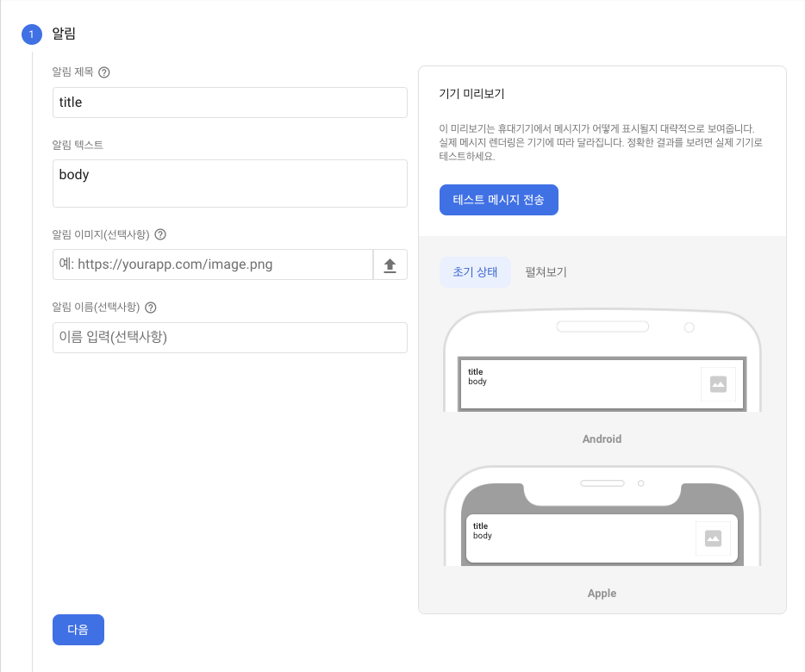Click help icon next to 알림 이름(선택사항)

pos(151,308)
